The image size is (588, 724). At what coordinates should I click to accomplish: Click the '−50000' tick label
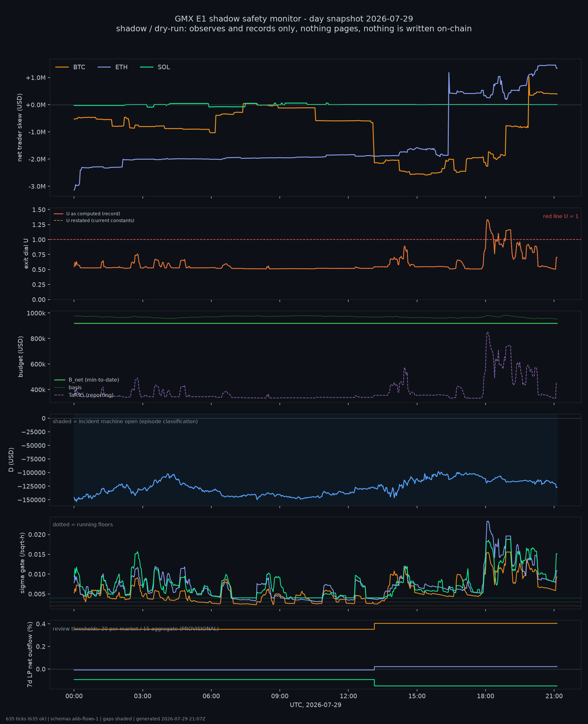pos(33,445)
